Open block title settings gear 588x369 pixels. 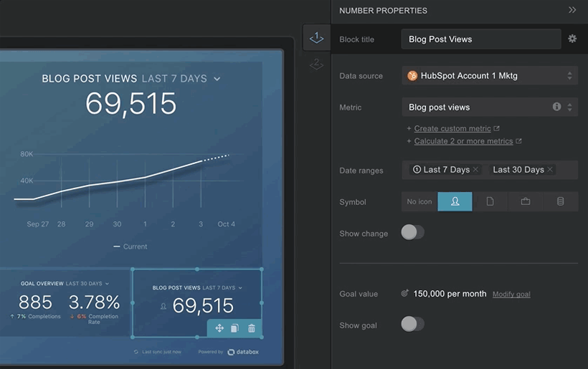572,39
